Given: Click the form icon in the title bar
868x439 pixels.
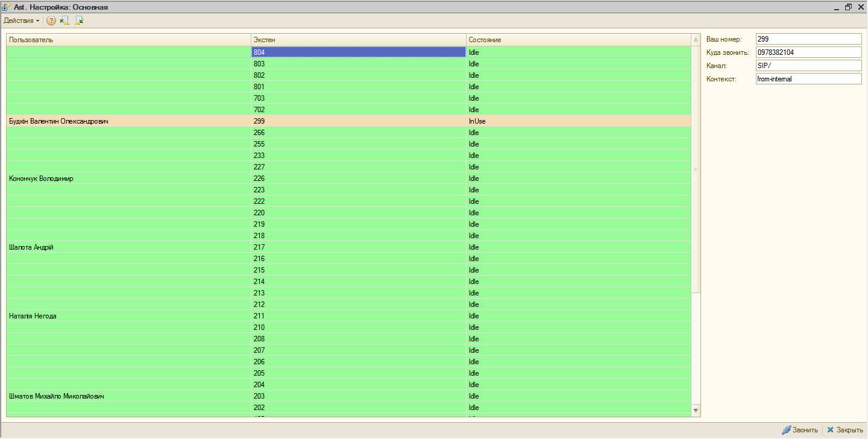Looking at the screenshot, I should point(7,7).
